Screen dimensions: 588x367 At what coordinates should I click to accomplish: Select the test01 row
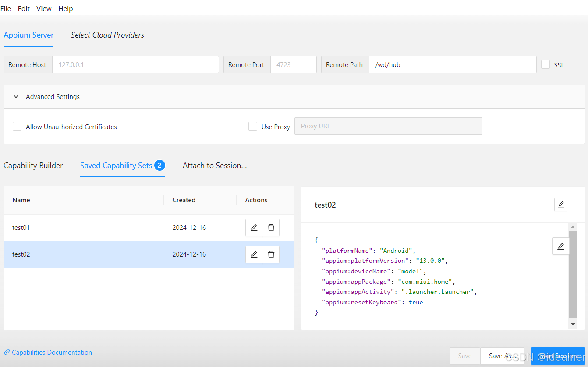coord(149,228)
